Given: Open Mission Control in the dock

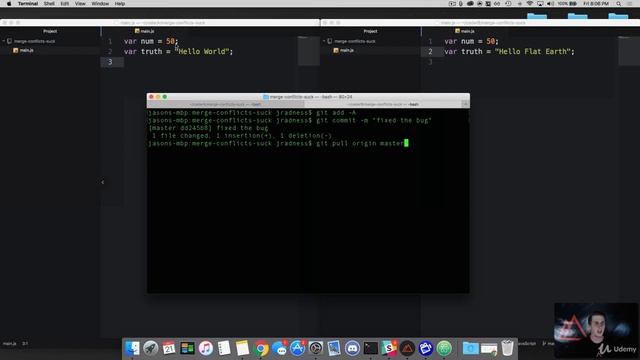Looking at the screenshot, I should (187, 348).
